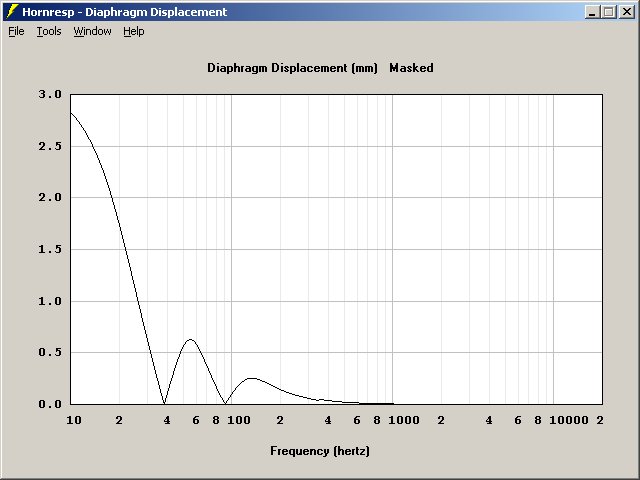
Task: Click the 'Frequency (hertz)' axis label
Action: [320, 451]
